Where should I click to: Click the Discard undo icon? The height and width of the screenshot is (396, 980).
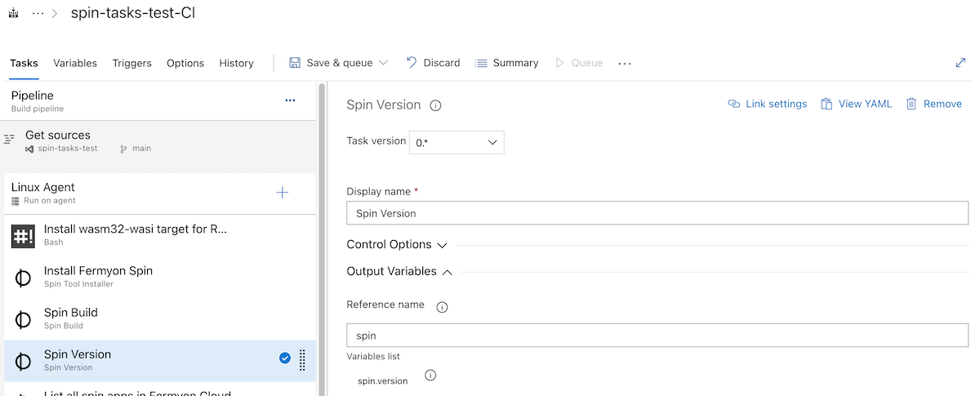point(412,63)
